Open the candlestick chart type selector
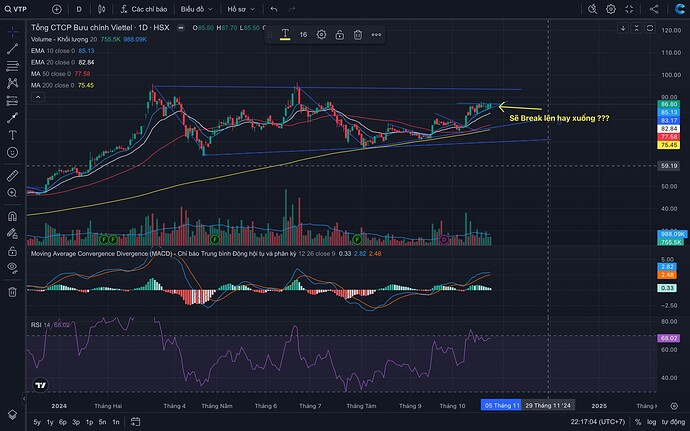The width and height of the screenshot is (690, 431). [x=101, y=9]
